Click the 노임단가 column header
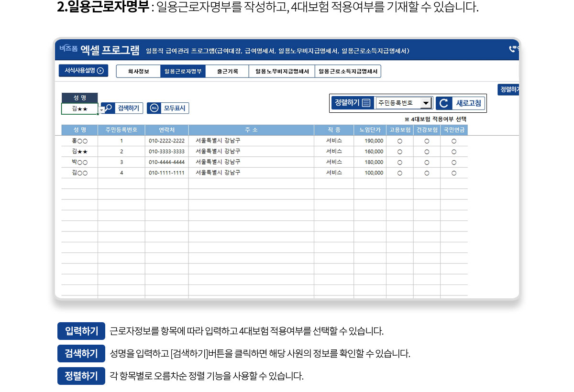574x392 pixels. point(370,130)
